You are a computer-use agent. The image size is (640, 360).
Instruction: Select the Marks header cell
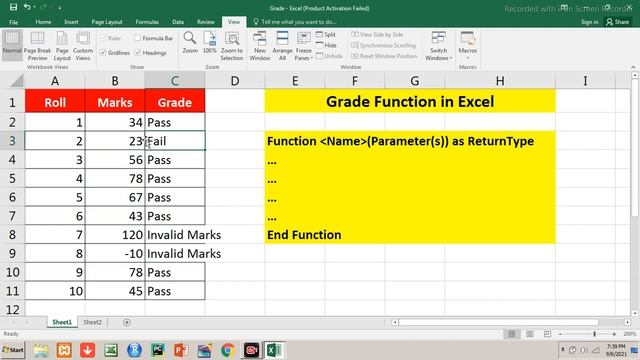(115, 102)
